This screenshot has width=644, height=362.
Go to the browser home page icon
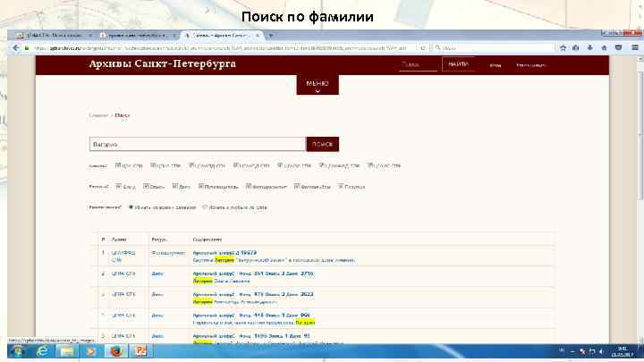point(604,47)
